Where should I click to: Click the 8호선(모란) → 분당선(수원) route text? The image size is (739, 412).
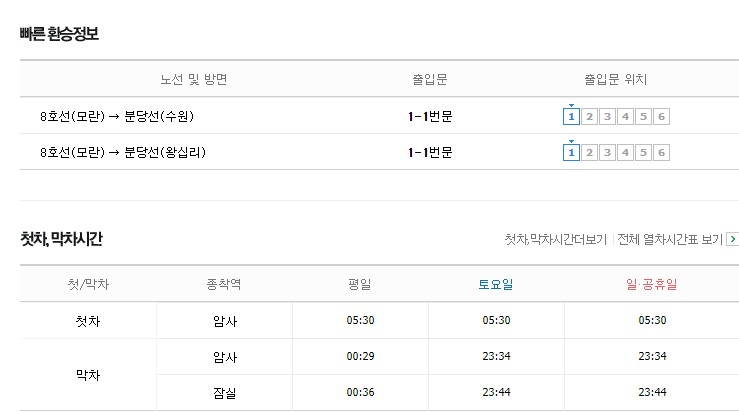(x=117, y=116)
